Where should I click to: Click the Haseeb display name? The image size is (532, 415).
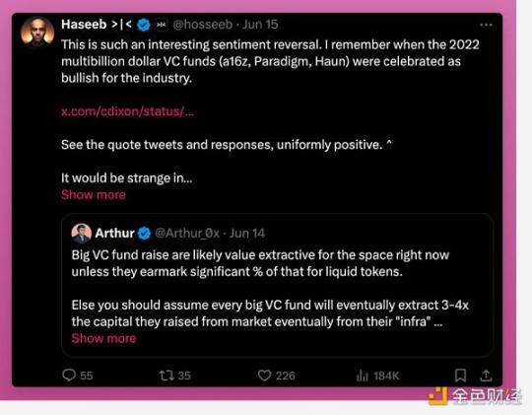click(84, 25)
